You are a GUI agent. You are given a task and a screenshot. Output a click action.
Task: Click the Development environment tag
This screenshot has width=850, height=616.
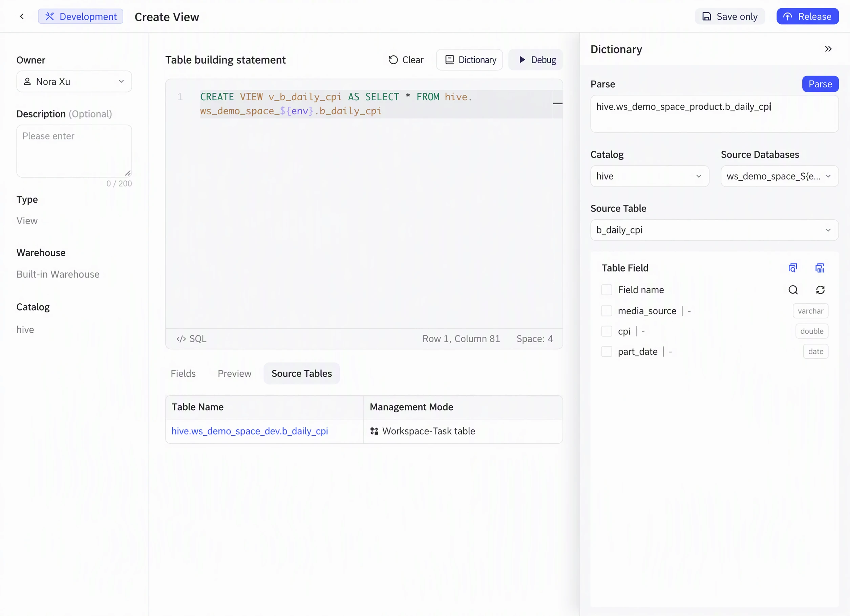click(81, 17)
